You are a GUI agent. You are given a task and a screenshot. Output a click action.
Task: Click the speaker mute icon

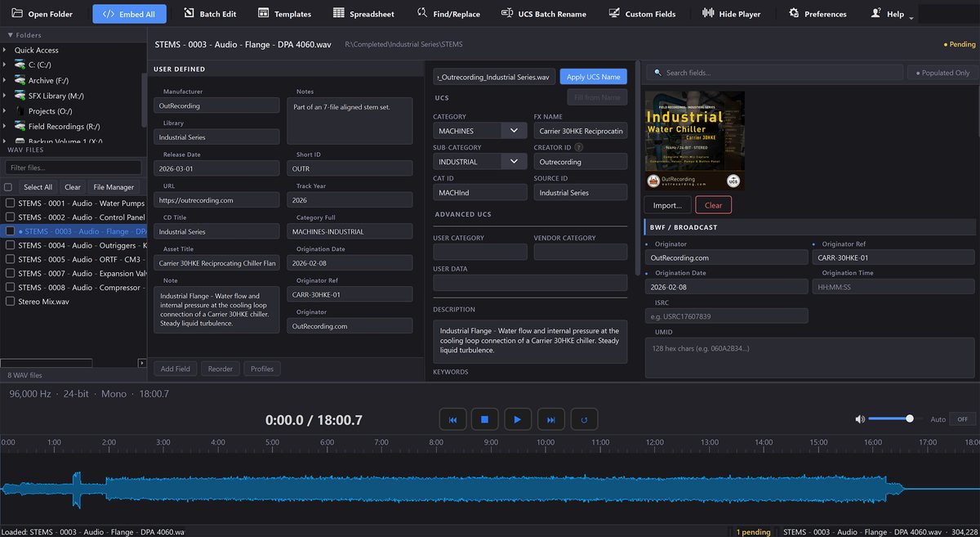click(860, 419)
